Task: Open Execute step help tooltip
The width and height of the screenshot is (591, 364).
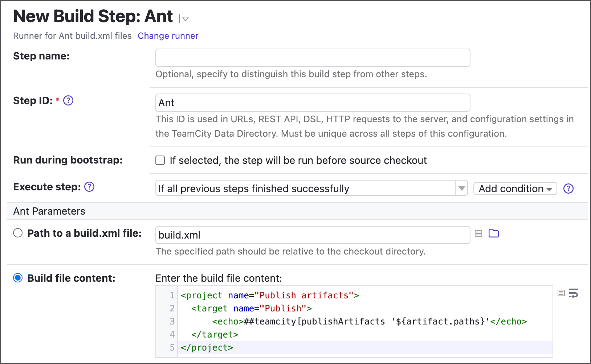Action: coord(90,187)
